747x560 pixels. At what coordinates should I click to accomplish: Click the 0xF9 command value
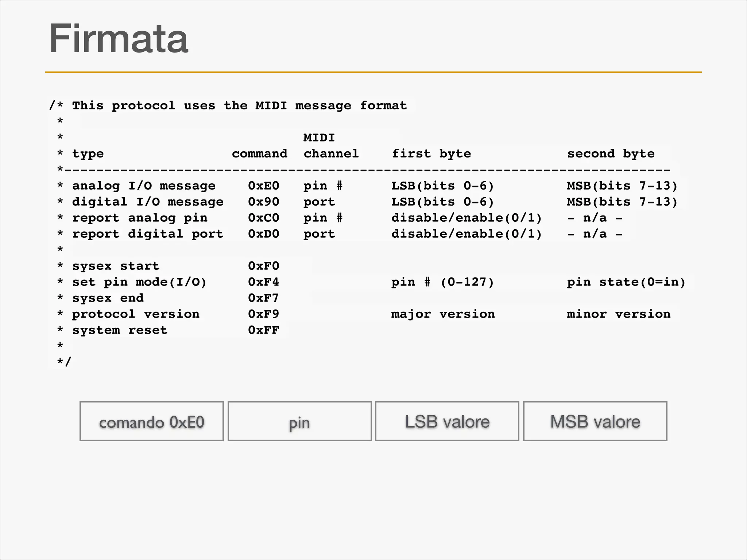(x=264, y=314)
